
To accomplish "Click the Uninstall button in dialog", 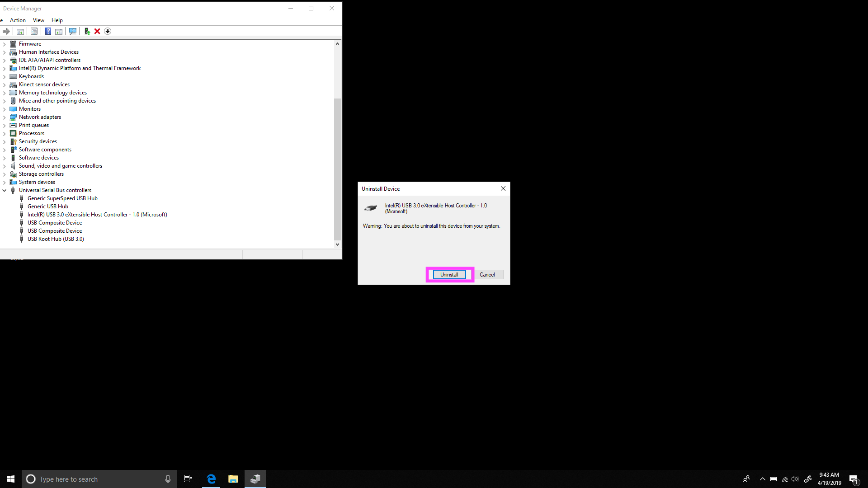I will click(449, 274).
